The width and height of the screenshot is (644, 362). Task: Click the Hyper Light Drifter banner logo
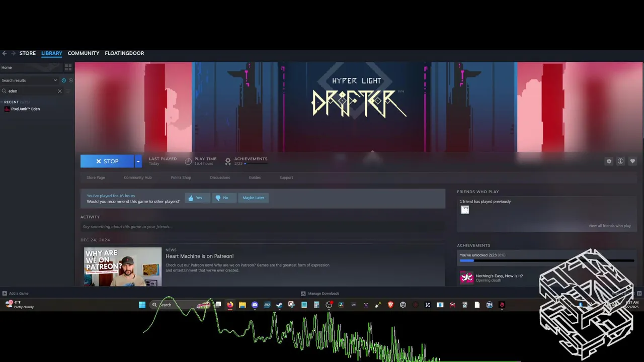[x=359, y=97]
